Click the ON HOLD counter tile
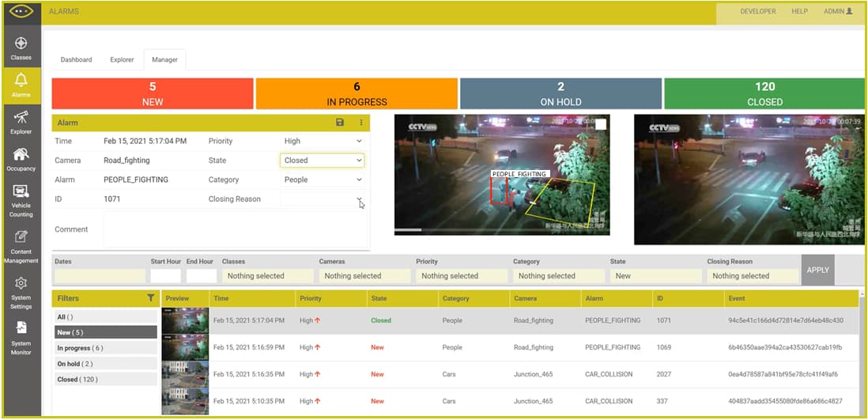This screenshot has width=868, height=420. tap(560, 93)
